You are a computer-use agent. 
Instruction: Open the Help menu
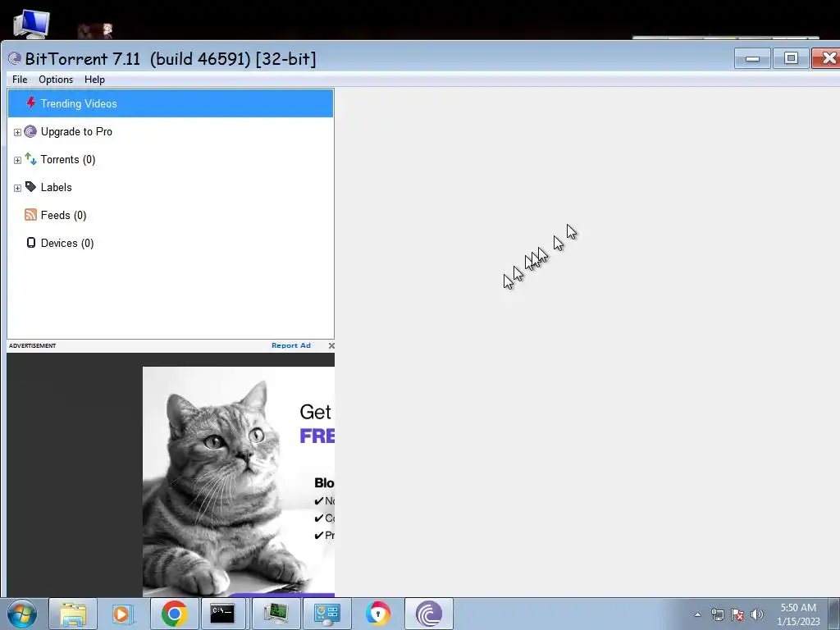94,80
